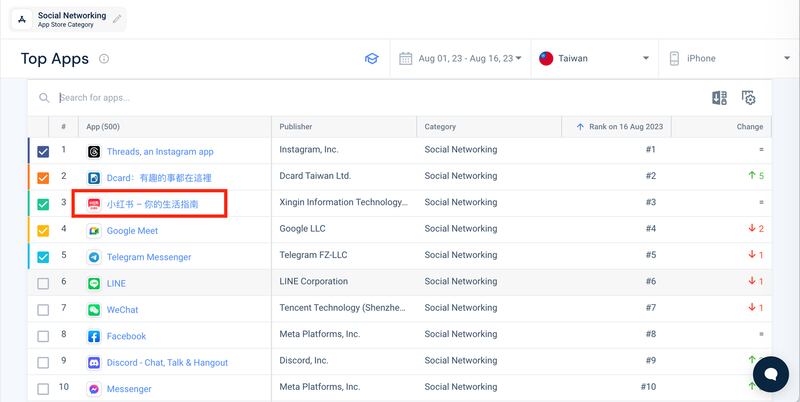
Task: Check the WeChat row checkbox
Action: click(43, 310)
